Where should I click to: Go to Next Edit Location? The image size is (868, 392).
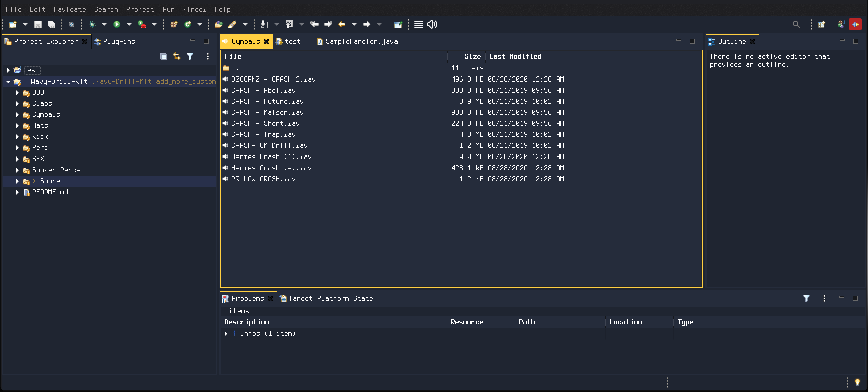tap(328, 24)
